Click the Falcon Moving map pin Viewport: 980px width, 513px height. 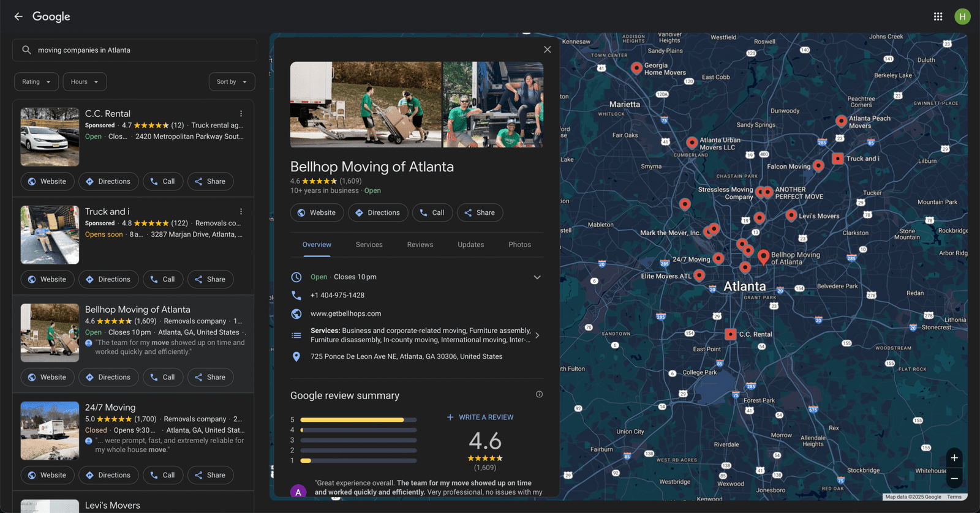click(x=818, y=166)
